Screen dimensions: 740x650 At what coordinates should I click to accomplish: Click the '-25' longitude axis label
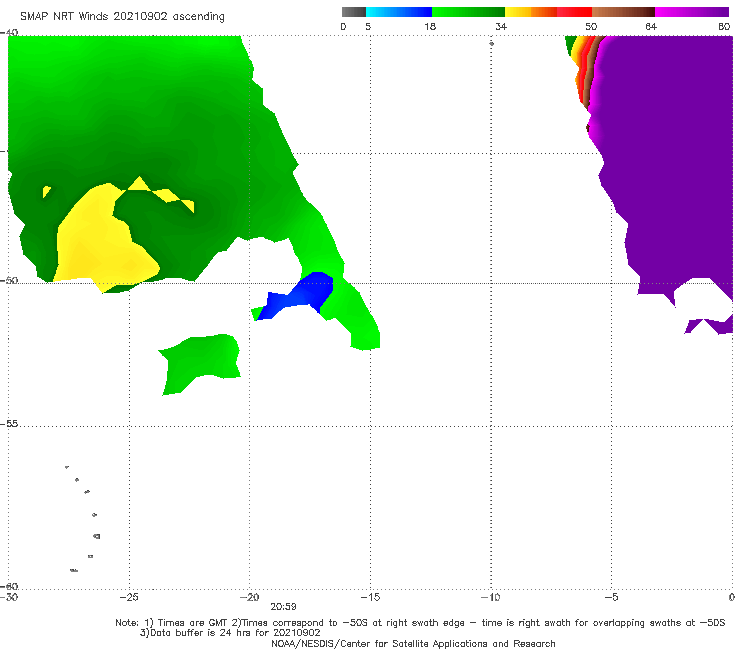[x=129, y=597]
